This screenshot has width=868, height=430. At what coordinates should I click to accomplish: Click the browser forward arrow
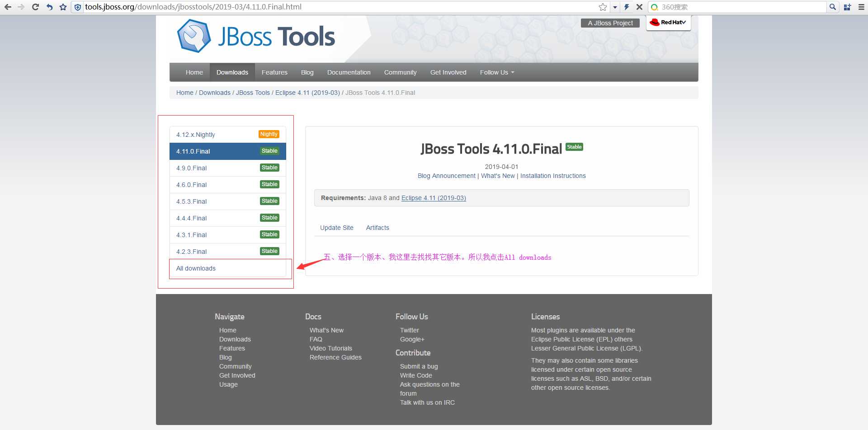(21, 7)
